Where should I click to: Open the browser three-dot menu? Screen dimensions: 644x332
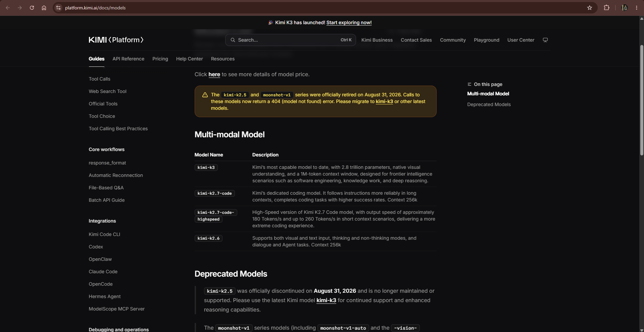pos(637,8)
